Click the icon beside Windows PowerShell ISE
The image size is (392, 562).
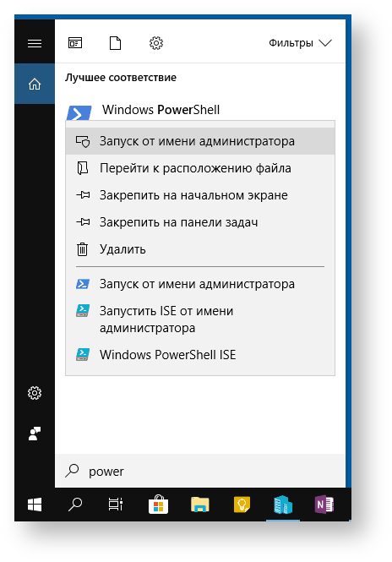pyautogui.click(x=83, y=355)
